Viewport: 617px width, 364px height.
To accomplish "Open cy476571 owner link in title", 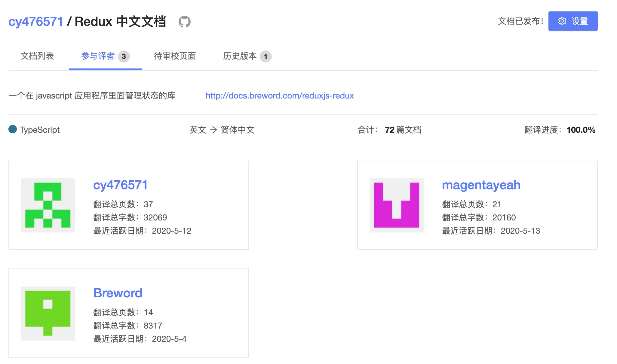I will [x=35, y=22].
